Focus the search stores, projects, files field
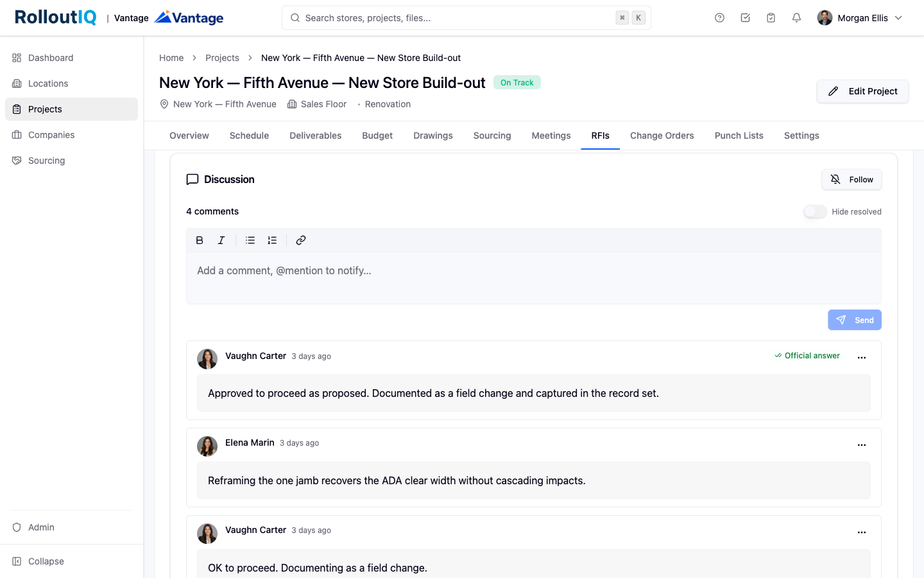This screenshot has height=578, width=924. (x=466, y=18)
